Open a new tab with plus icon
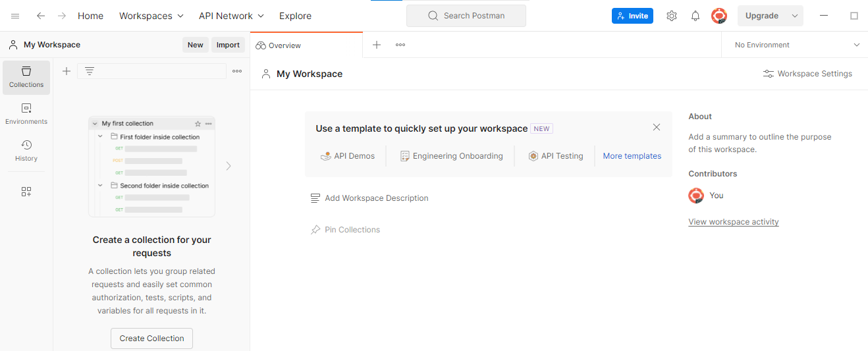Screen dimensions: 868x351 [377, 45]
